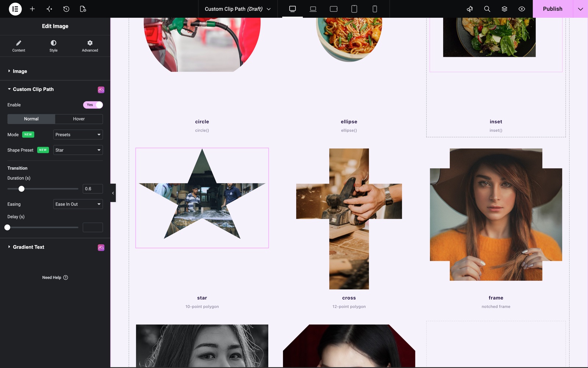The height and width of the screenshot is (368, 588).
Task: Select the Hover state toggle
Action: point(79,119)
